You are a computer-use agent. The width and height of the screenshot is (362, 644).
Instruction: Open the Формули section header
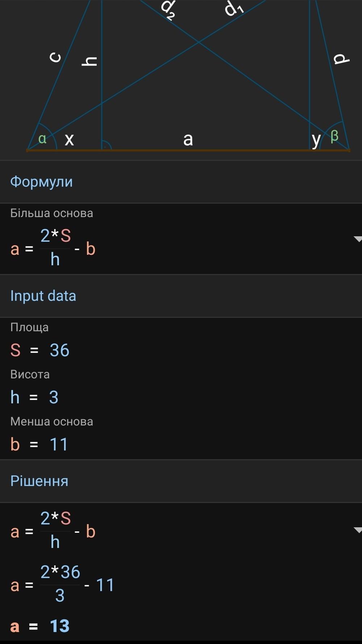pyautogui.click(x=41, y=182)
